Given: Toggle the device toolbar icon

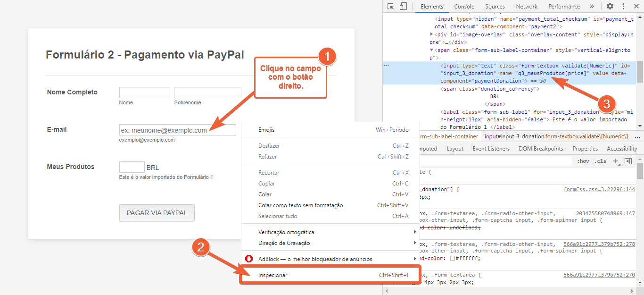Looking at the screenshot, I should [403, 7].
